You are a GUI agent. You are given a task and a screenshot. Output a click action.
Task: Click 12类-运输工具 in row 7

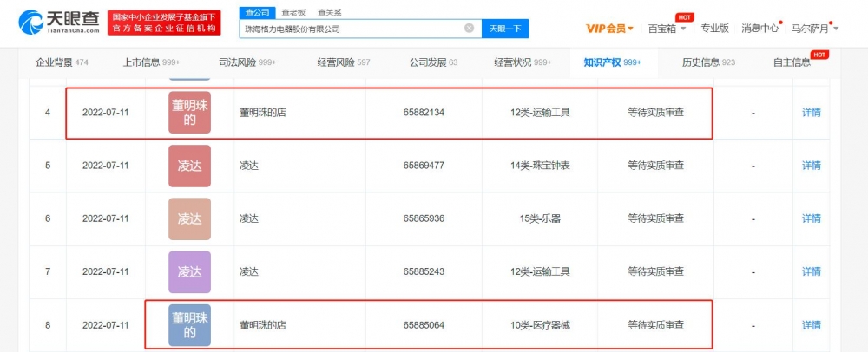point(540,271)
